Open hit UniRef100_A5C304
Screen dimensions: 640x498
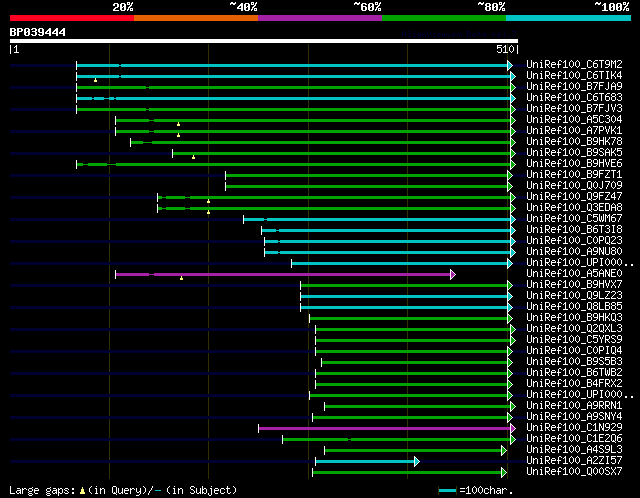click(574, 120)
